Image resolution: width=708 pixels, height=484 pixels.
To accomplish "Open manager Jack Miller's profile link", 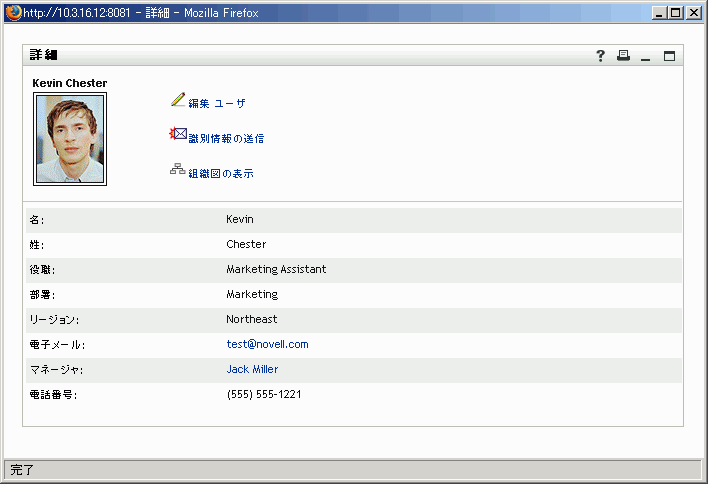I will pyautogui.click(x=252, y=369).
